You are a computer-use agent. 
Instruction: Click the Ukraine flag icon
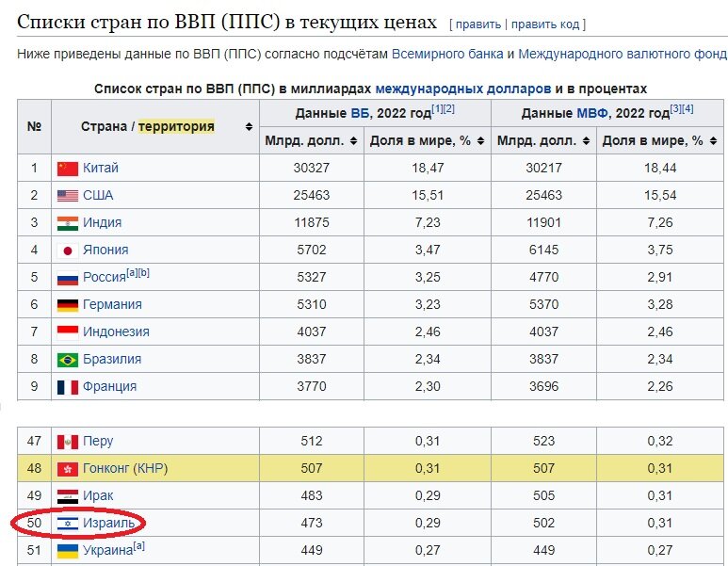(x=67, y=551)
